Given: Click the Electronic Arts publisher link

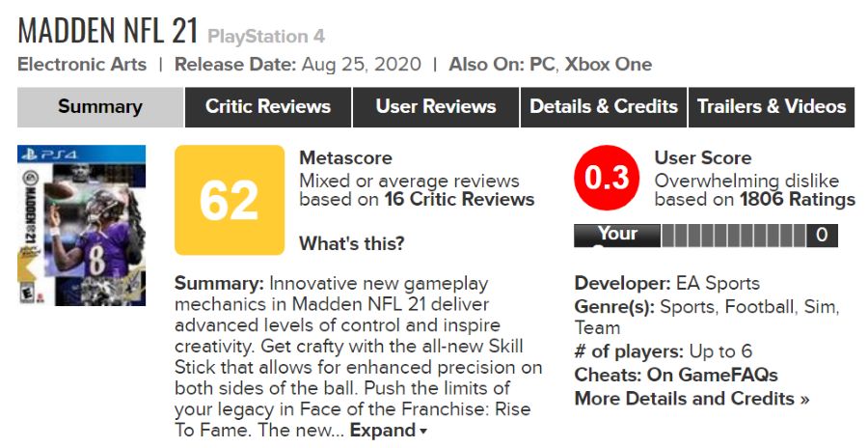Looking at the screenshot, I should [x=82, y=65].
